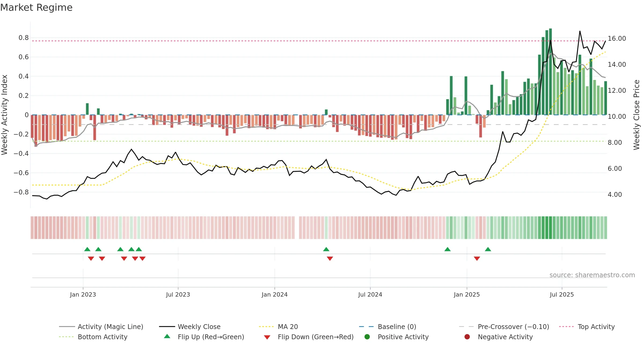Click the −0.8 activity axis tick
This screenshot has width=644, height=362.
tap(21, 192)
